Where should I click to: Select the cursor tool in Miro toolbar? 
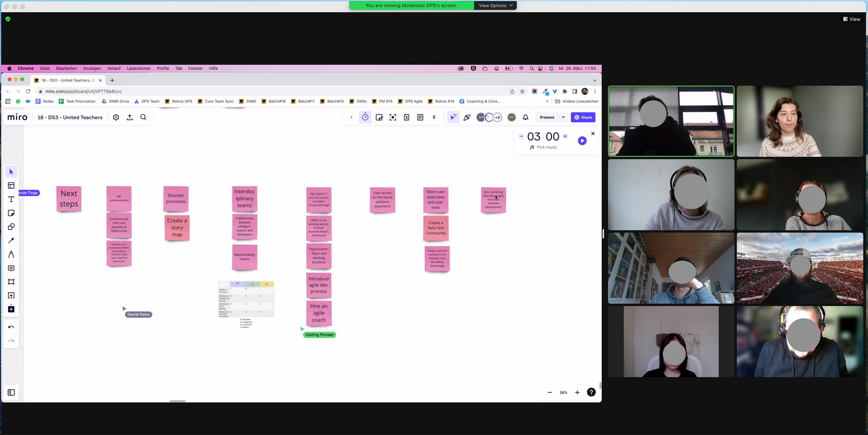[11, 172]
